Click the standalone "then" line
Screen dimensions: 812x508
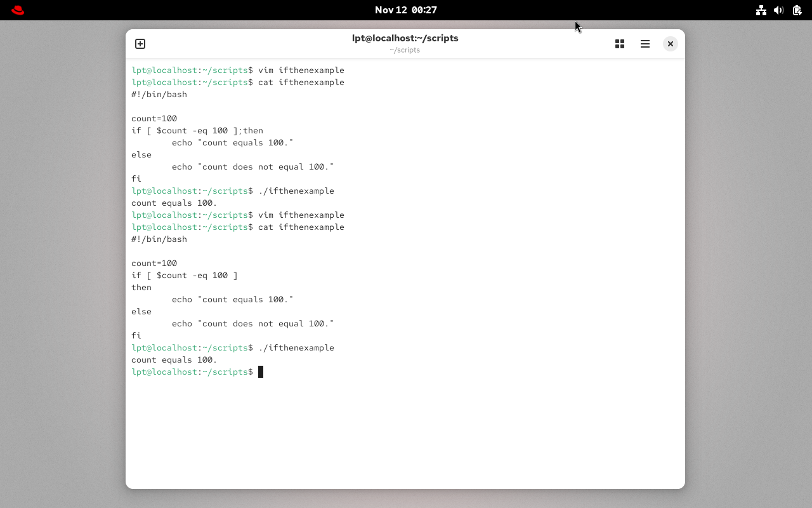click(141, 288)
